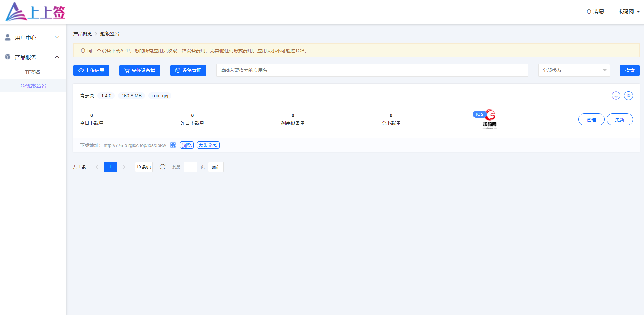Open the 10 条/页 page size selector
Viewport: 644px width, 315px height.
coord(144,167)
